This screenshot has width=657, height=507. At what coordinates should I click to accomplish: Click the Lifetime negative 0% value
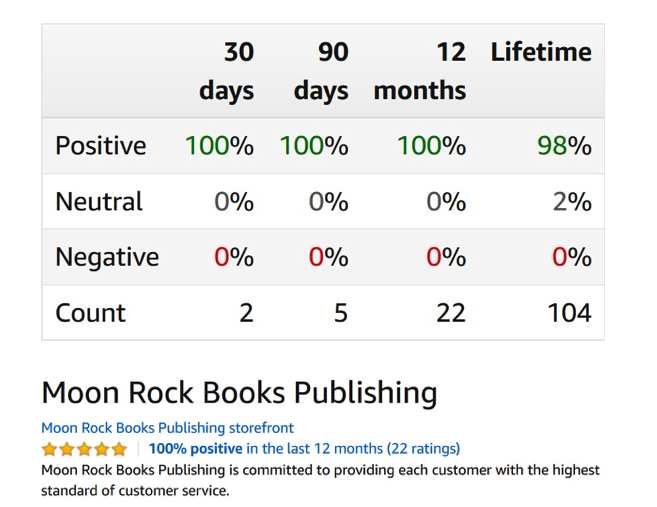(x=572, y=258)
